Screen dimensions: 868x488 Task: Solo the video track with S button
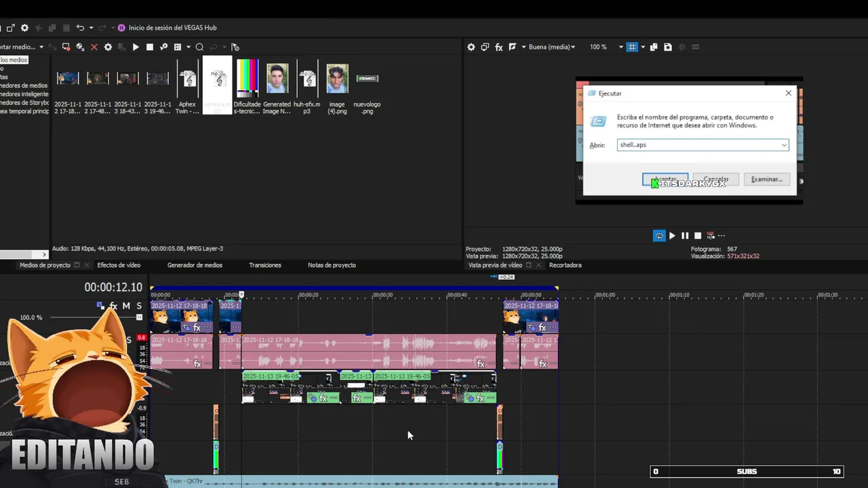pos(139,306)
